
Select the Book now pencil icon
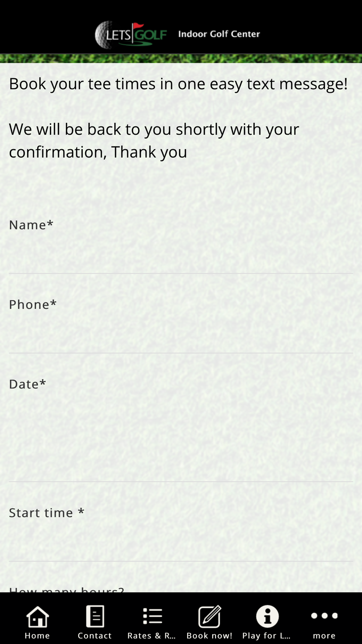[x=210, y=616]
